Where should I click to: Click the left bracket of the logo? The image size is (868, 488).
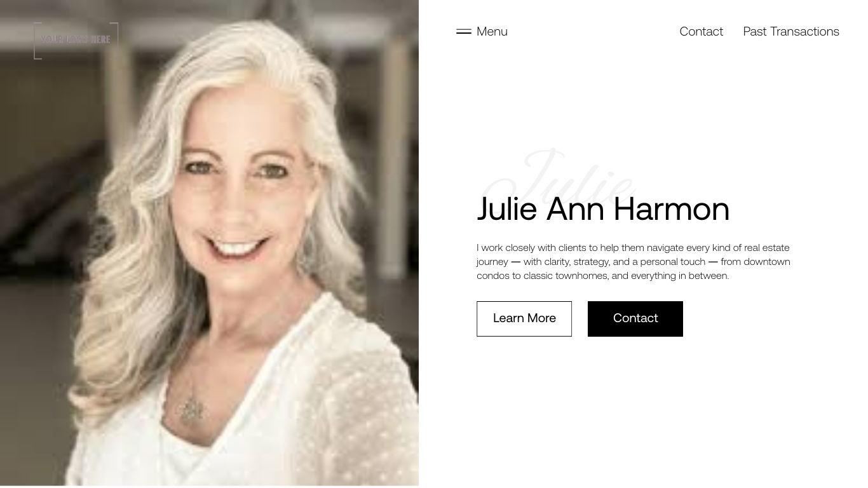pos(37,41)
